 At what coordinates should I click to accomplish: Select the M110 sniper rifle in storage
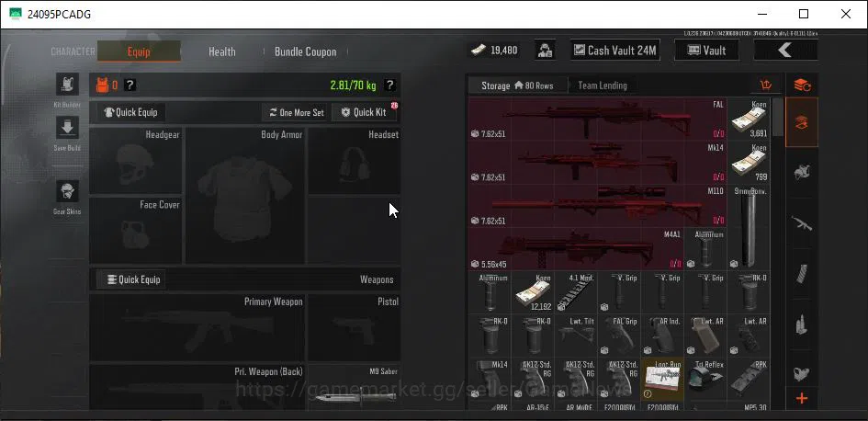(x=597, y=206)
